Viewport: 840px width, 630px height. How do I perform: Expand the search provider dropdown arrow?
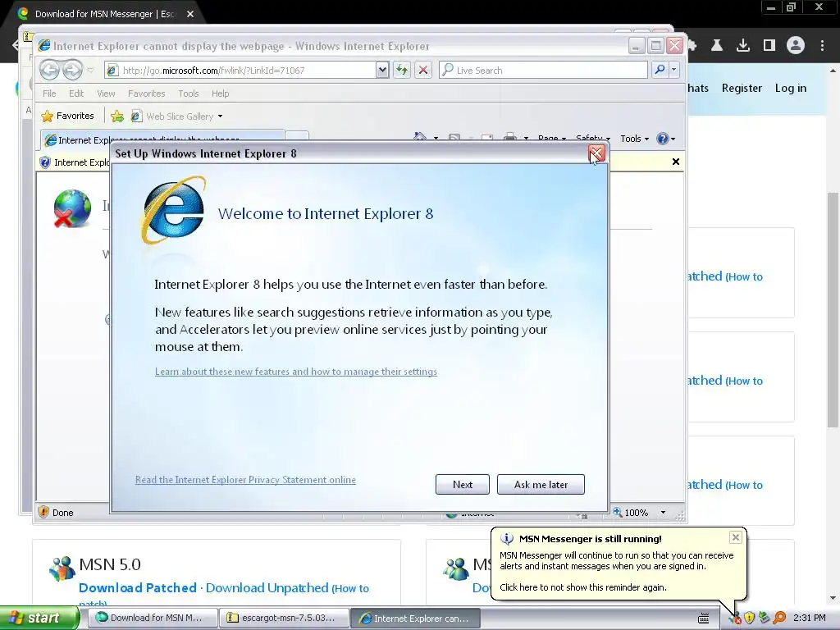click(674, 70)
